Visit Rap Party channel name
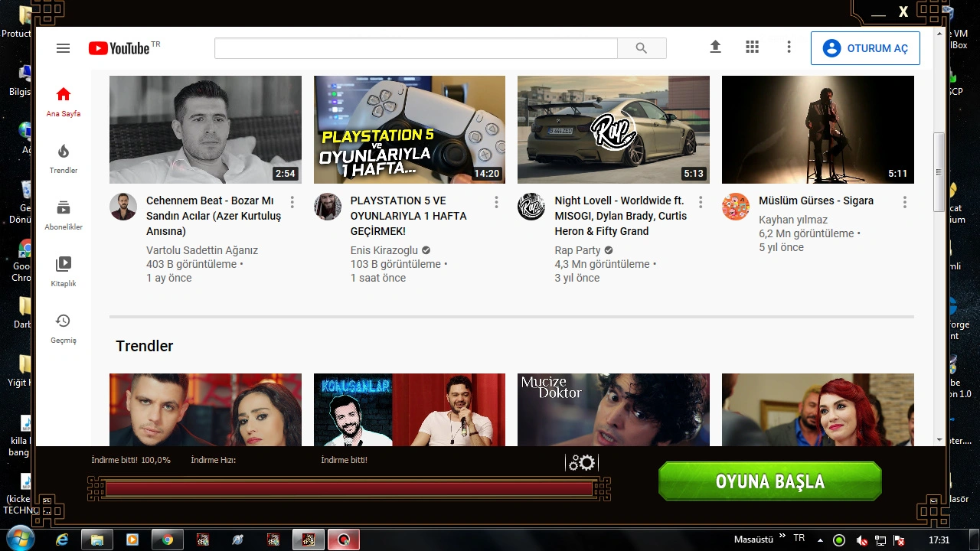This screenshot has height=551, width=980. click(x=578, y=250)
